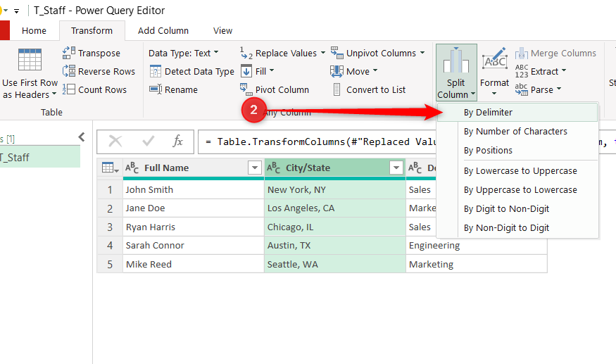Choose By Digit to Non-Digit
This screenshot has width=616, height=364.
coord(517,208)
